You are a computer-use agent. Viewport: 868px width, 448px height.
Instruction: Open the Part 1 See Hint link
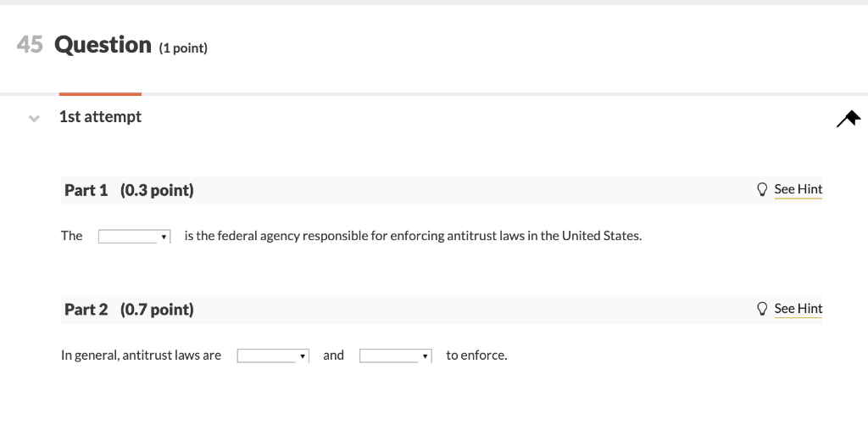798,189
